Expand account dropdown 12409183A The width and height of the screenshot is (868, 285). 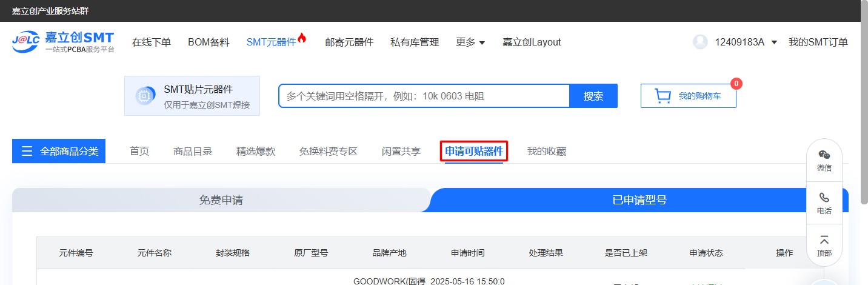click(x=746, y=42)
